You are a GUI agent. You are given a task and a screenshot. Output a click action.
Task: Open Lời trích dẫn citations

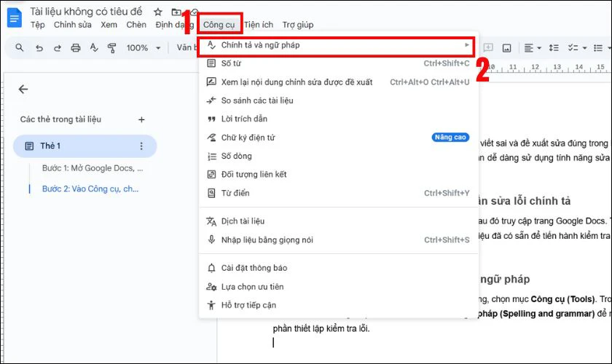point(337,119)
